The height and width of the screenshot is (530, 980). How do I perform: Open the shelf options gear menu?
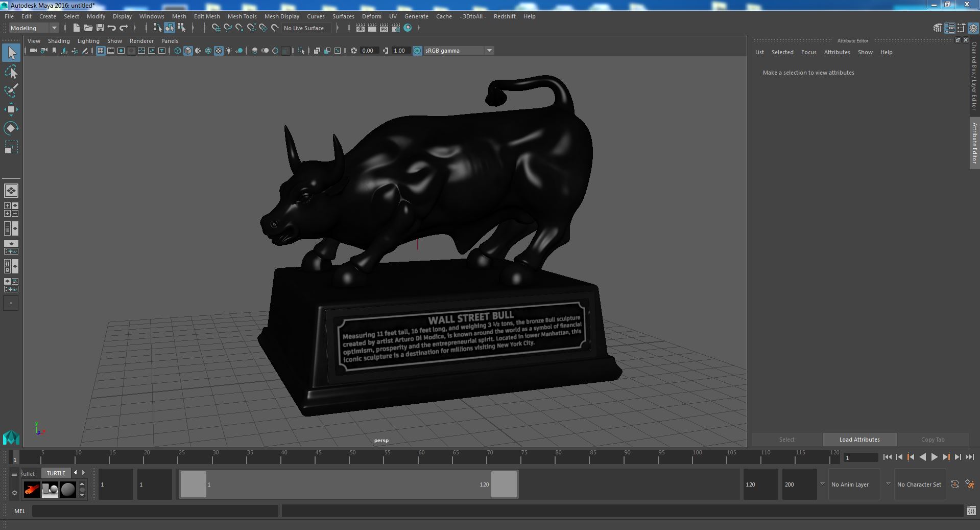[x=14, y=493]
